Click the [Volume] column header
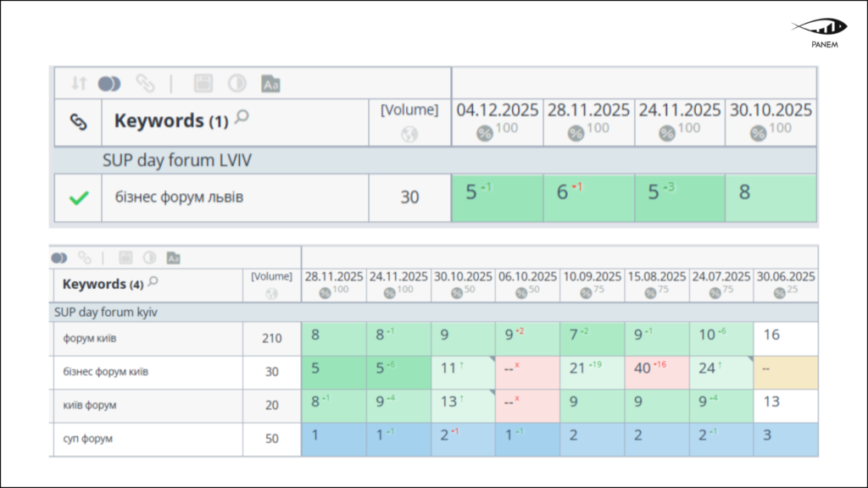868x488 pixels. pyautogui.click(x=411, y=108)
